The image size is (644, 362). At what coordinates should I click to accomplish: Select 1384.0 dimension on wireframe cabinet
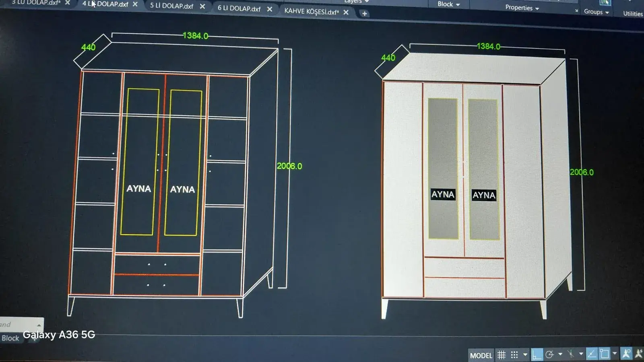coord(196,35)
